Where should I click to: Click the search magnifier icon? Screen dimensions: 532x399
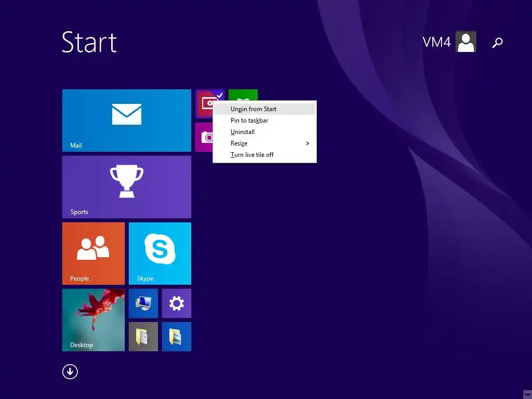coord(497,43)
